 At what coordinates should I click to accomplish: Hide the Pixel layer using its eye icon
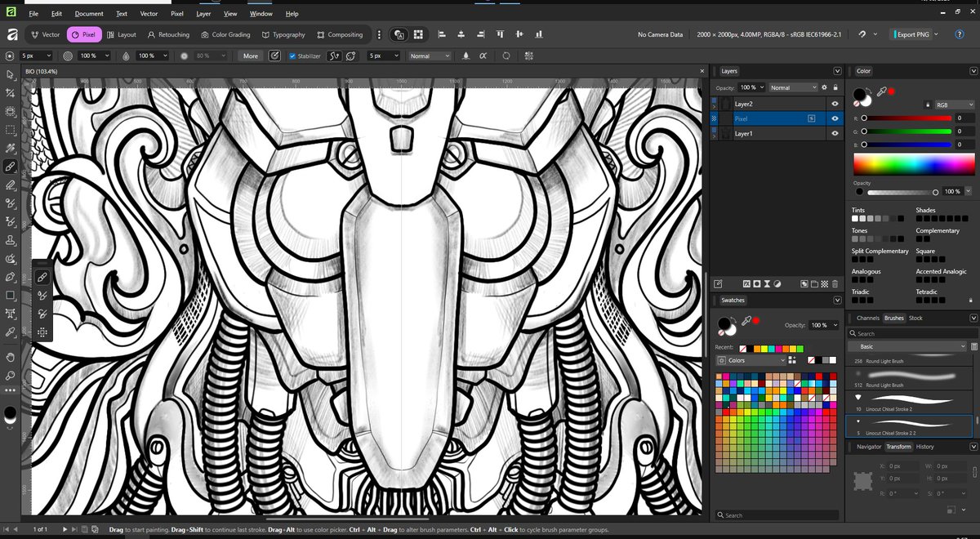(x=835, y=118)
